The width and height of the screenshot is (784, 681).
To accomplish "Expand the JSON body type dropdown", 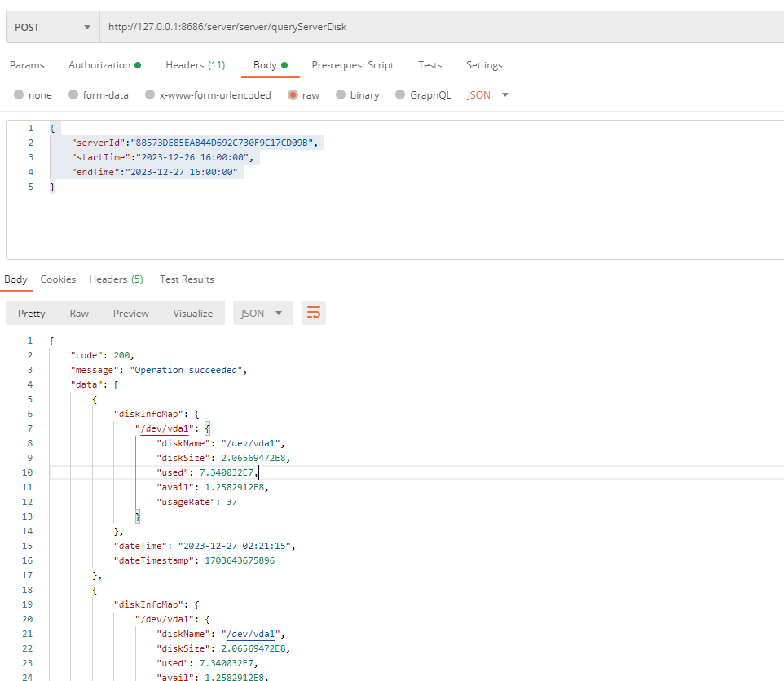I will 487,95.
